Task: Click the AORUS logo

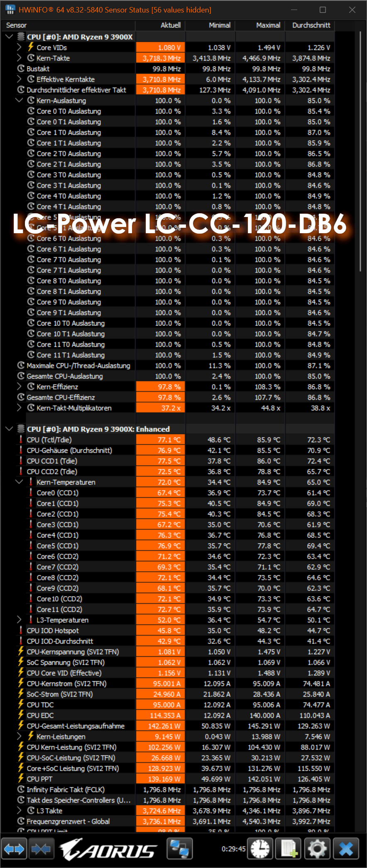Action: tap(109, 849)
